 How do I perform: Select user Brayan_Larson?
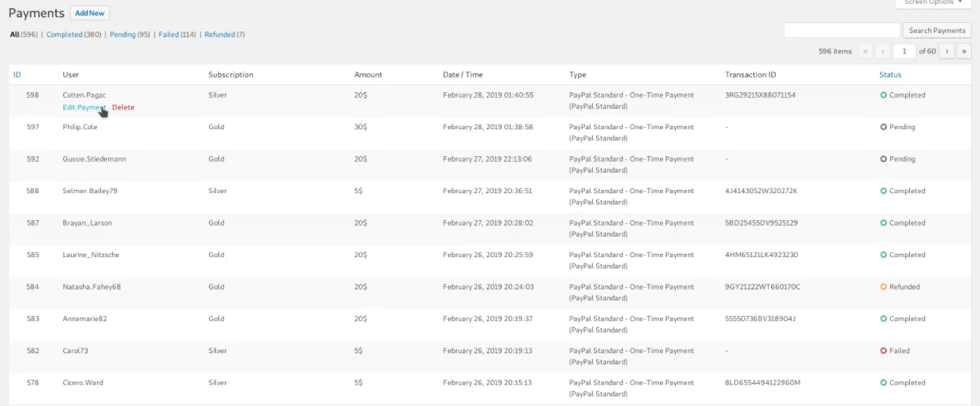[88, 223]
